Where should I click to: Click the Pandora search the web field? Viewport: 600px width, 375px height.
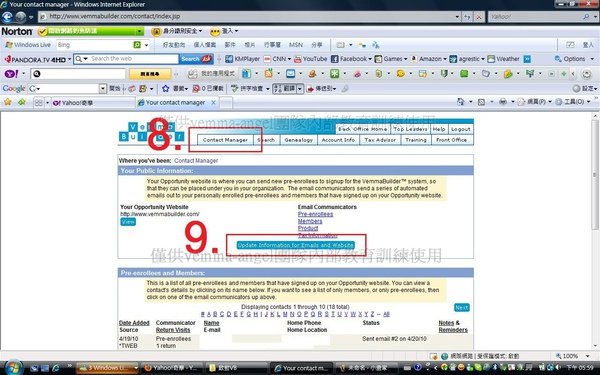(130, 59)
